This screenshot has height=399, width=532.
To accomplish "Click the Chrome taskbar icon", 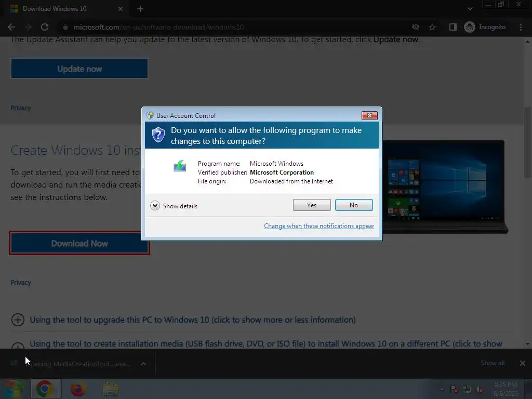I will click(x=45, y=389).
